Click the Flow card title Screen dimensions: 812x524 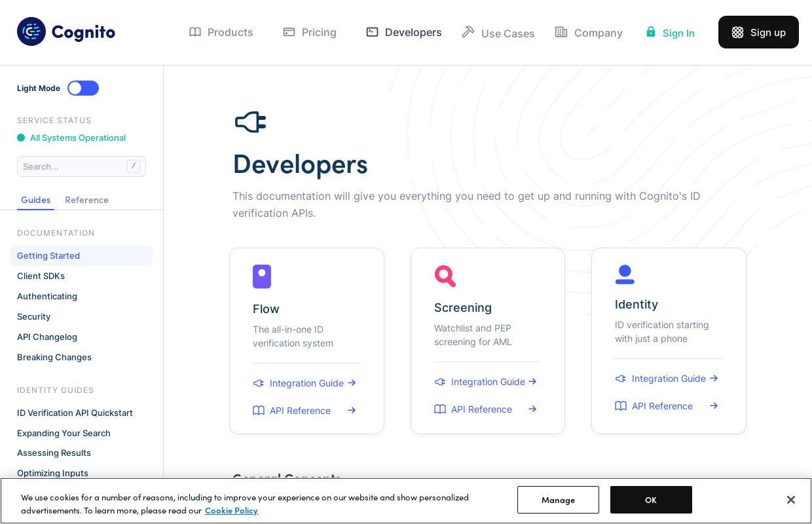tap(266, 309)
